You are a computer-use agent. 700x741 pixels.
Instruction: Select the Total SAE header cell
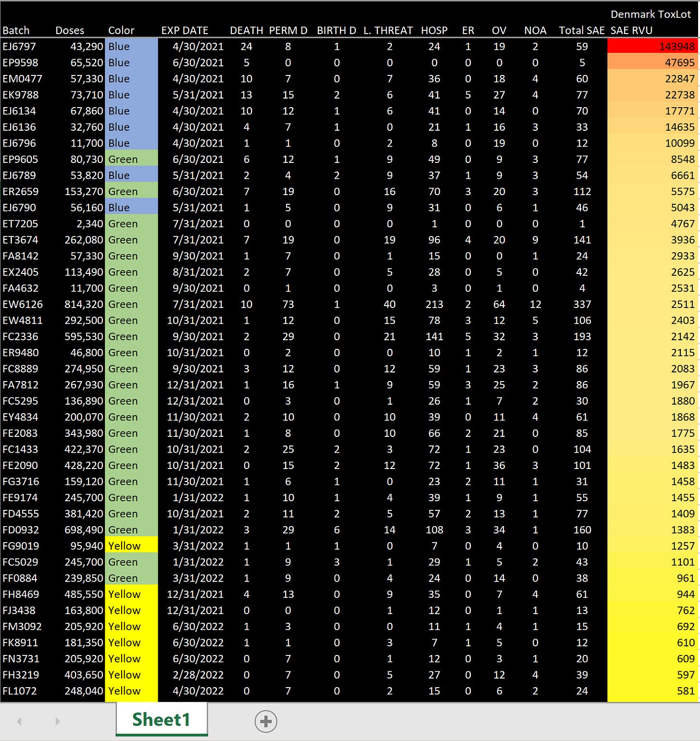point(582,30)
